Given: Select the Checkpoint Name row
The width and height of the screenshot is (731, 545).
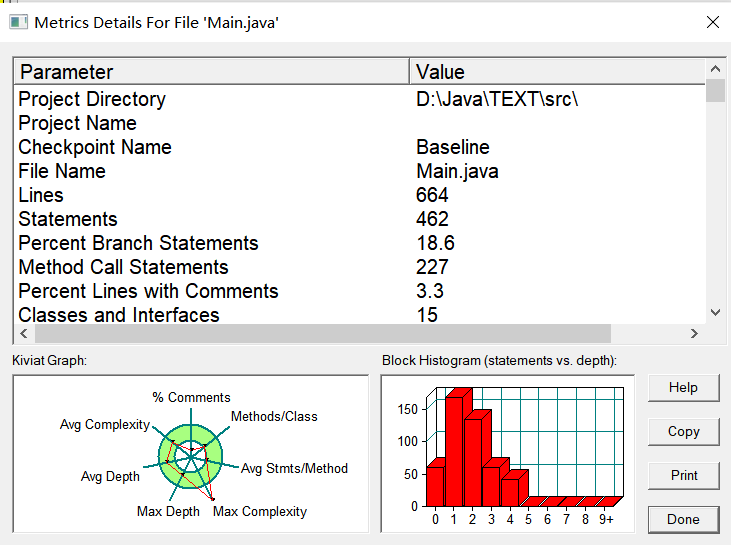Looking at the screenshot, I should coord(360,147).
